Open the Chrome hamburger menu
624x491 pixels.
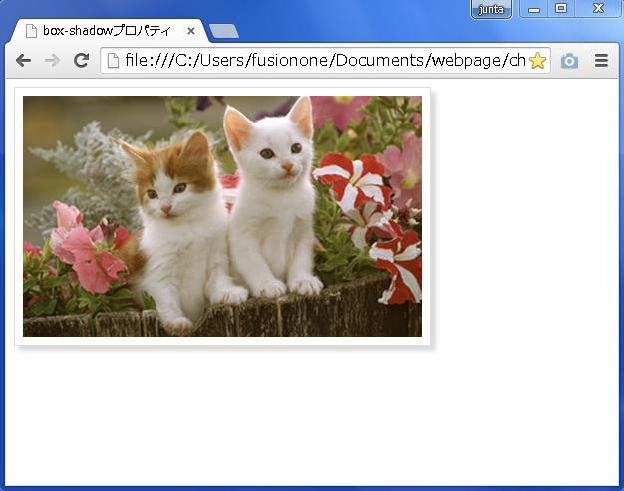click(x=601, y=60)
